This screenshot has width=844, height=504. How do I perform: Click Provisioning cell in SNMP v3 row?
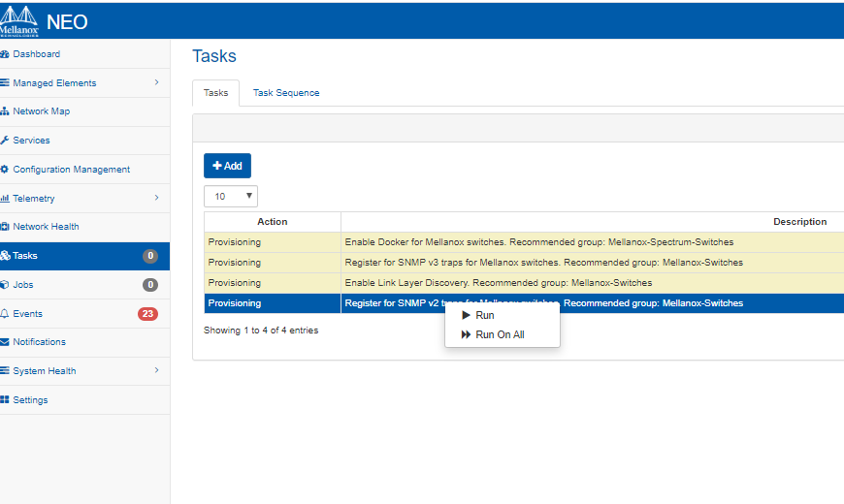(x=273, y=263)
